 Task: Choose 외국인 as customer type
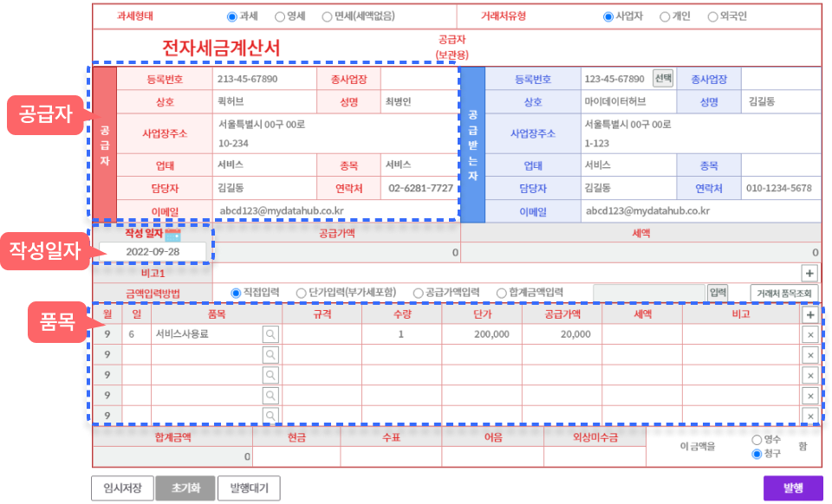click(712, 17)
